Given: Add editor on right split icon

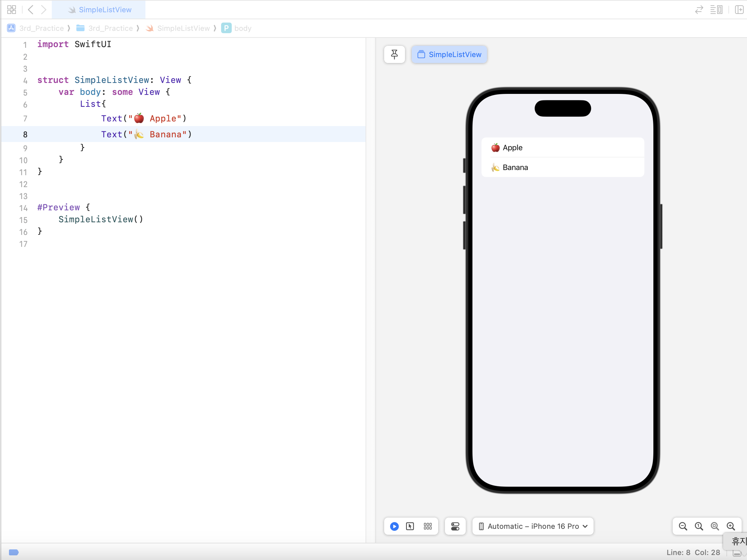Looking at the screenshot, I should pos(739,9).
